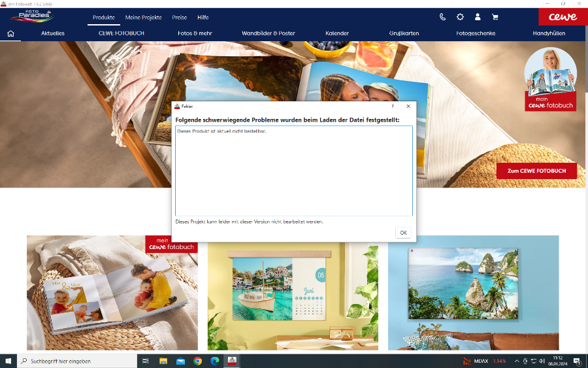
Task: Open File Explorer from the taskbar
Action: tap(163, 361)
